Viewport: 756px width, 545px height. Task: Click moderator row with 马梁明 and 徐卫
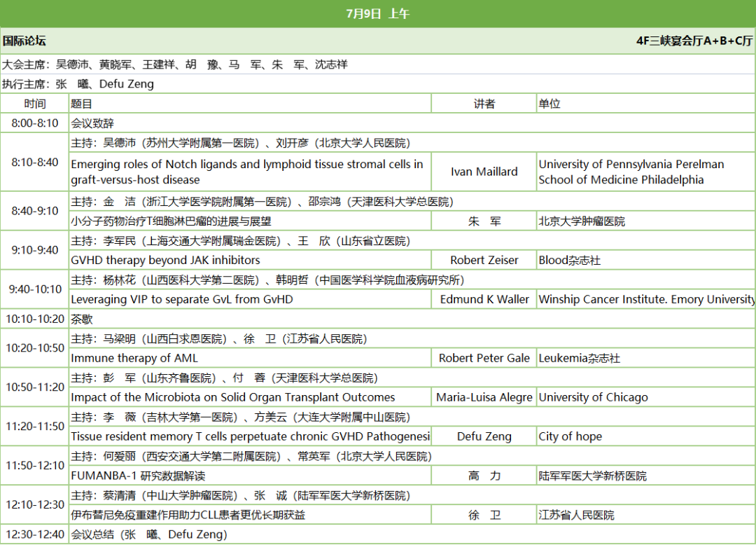[412, 338]
